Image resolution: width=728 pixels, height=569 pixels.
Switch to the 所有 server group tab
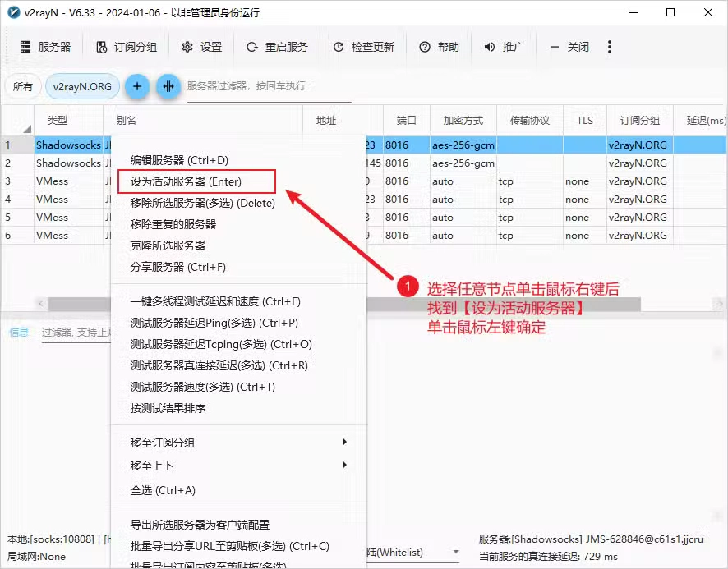point(23,85)
